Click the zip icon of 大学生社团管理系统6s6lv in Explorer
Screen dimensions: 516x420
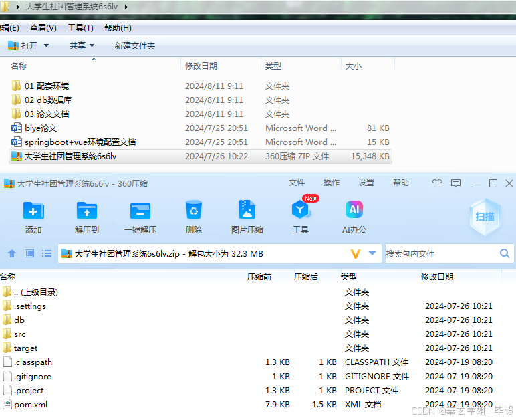click(17, 156)
